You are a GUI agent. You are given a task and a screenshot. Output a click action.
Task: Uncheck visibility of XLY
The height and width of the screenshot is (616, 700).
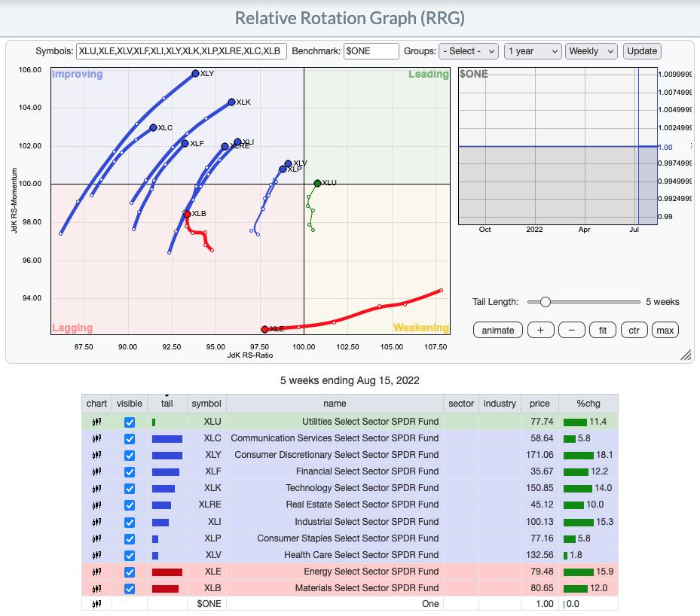click(x=130, y=456)
